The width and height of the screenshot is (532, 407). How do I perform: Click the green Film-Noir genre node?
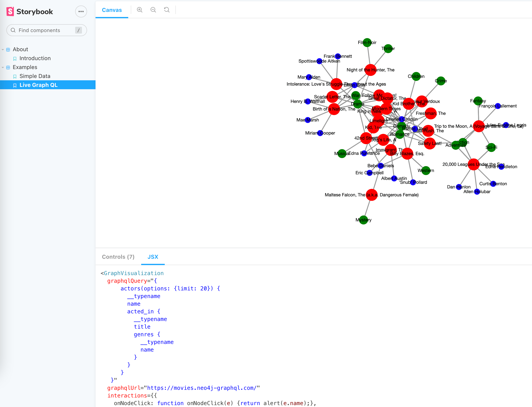pyautogui.click(x=367, y=42)
